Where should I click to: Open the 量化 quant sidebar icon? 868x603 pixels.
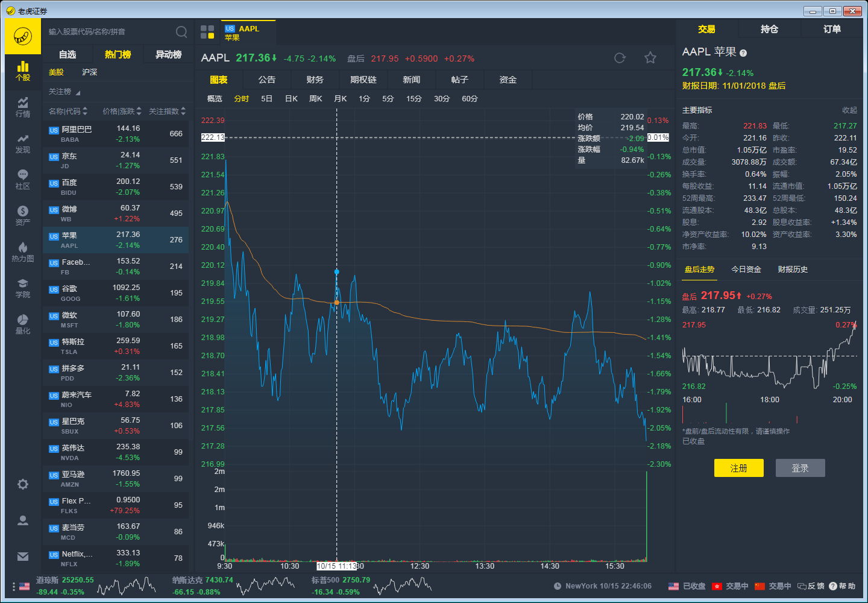click(23, 324)
